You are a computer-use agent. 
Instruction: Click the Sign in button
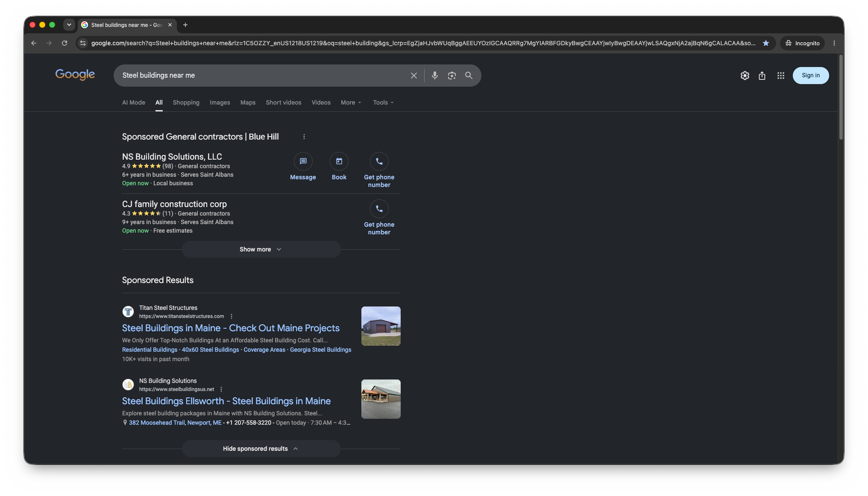click(x=810, y=76)
